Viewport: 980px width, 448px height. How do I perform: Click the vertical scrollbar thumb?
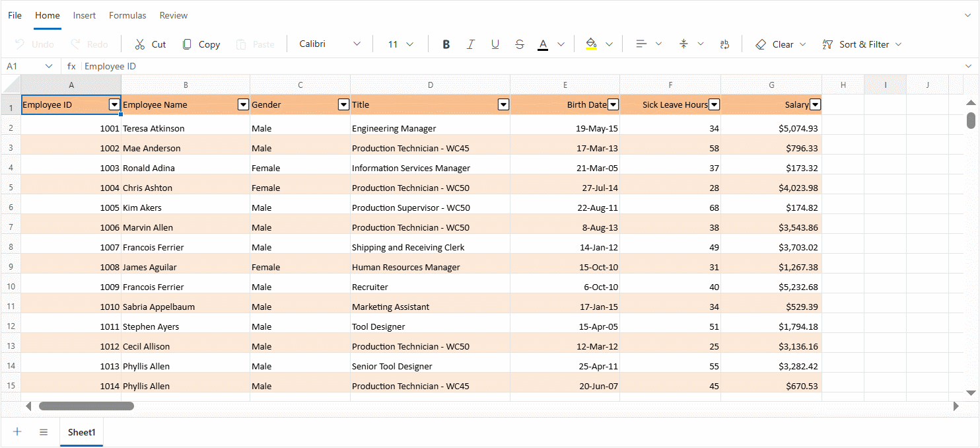click(x=971, y=120)
